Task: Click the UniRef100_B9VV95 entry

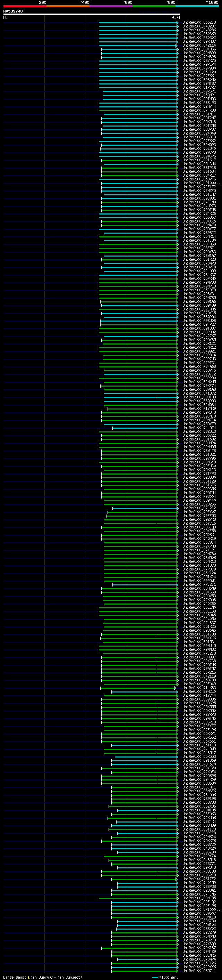Action: click(199, 459)
